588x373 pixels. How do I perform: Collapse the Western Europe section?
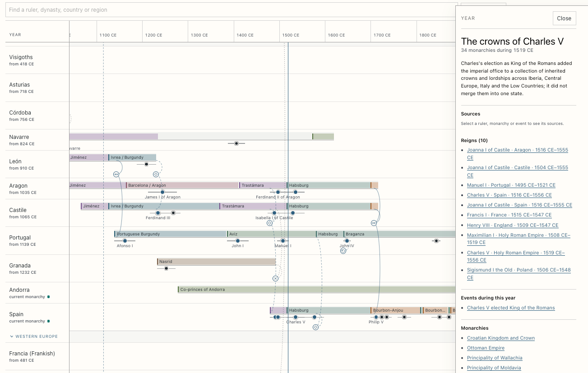pyautogui.click(x=34, y=336)
